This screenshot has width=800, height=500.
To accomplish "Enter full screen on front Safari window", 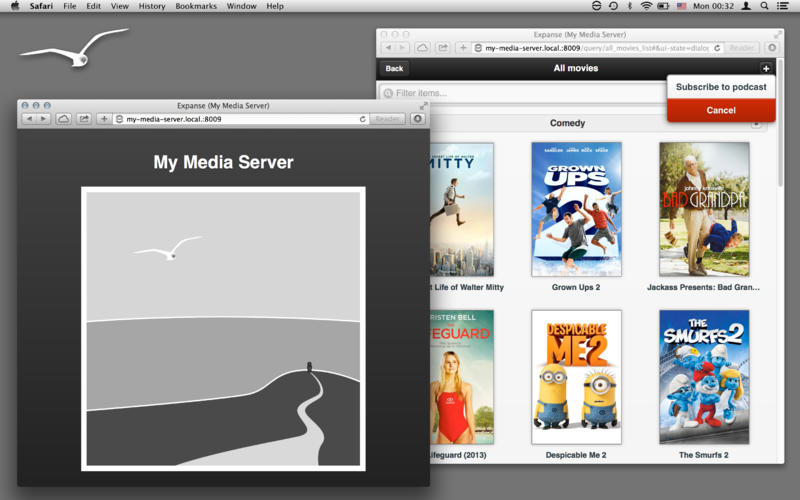I will coord(423,106).
